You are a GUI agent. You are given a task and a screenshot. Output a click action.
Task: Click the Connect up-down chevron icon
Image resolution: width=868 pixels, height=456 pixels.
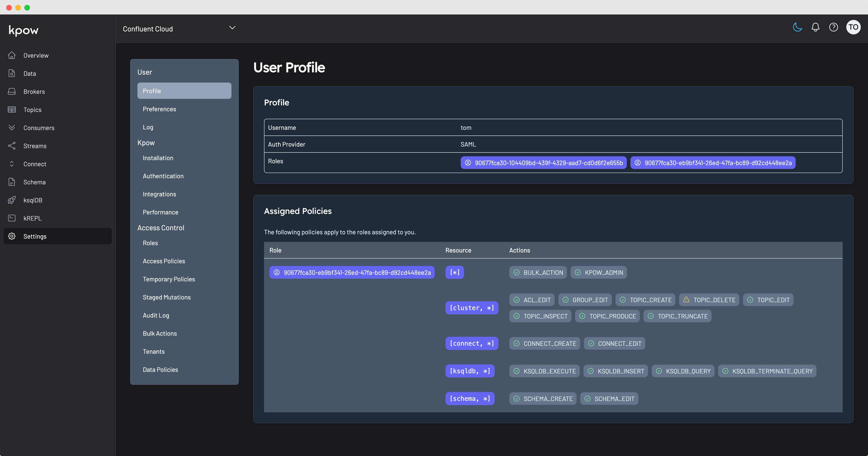(x=12, y=164)
